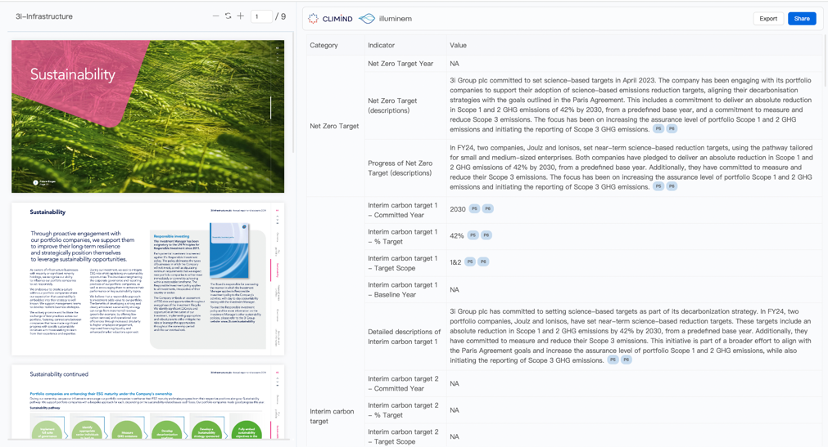Click 'Interim carbon target 2 – Committed Year' cell
This screenshot has height=448, width=828.
(x=403, y=384)
